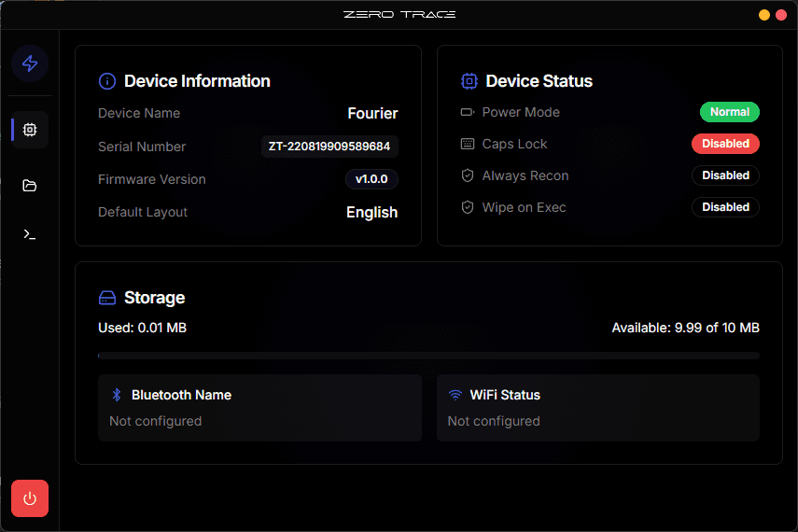Toggle the Wipe on Exec Disabled badge

click(725, 207)
